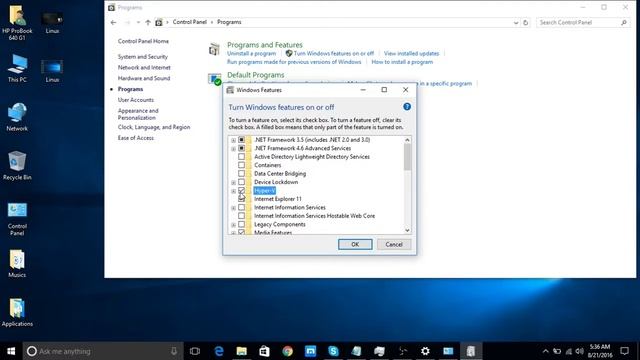Screen dimensions: 640x360
Task: Click OK in Windows Features dialog
Action: pos(355,244)
